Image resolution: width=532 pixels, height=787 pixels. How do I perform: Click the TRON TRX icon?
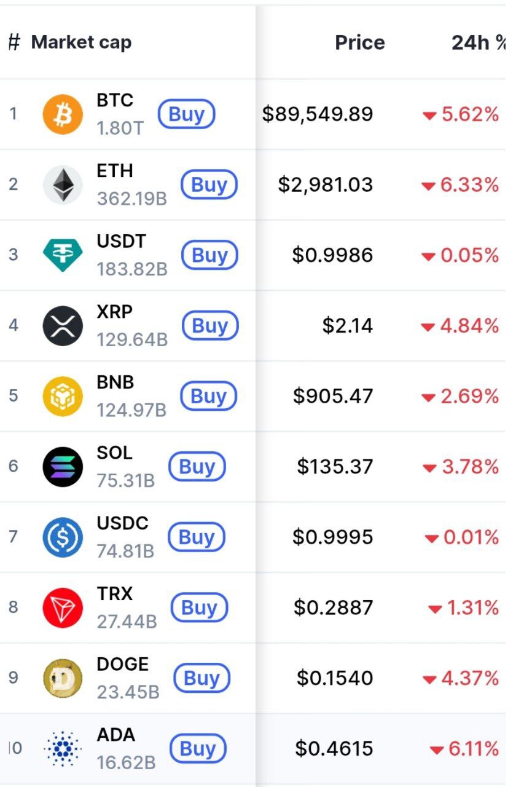(x=63, y=607)
